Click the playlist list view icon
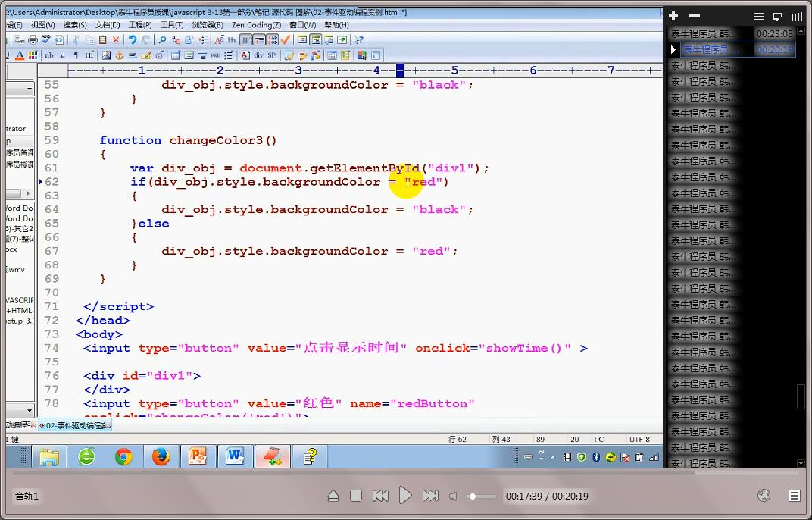 [758, 17]
